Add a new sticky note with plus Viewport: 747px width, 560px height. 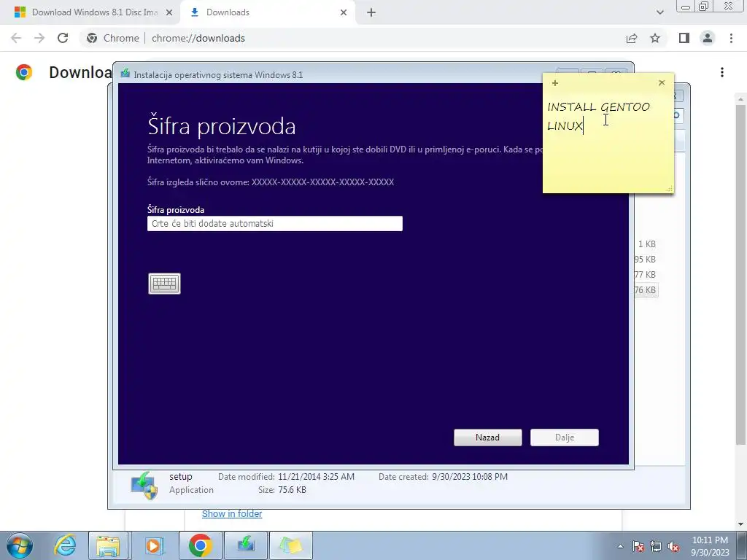point(555,83)
